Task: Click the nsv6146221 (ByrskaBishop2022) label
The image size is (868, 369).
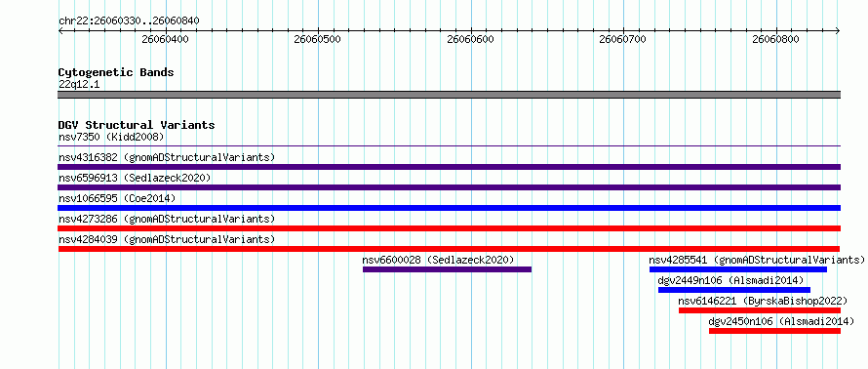Action: pos(763,301)
